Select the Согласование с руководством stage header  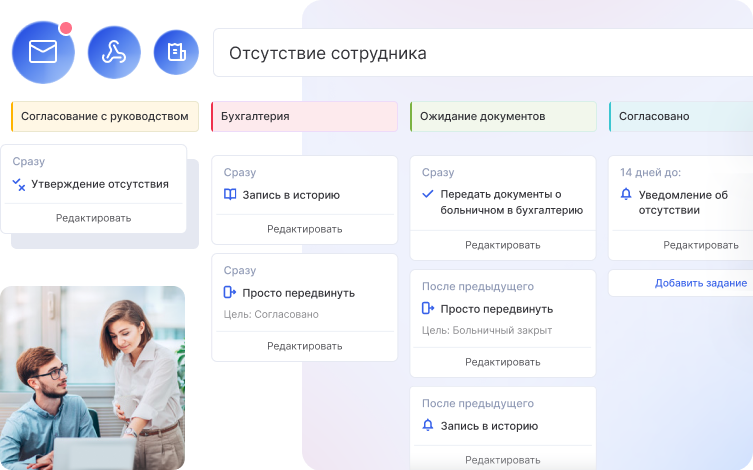105,116
